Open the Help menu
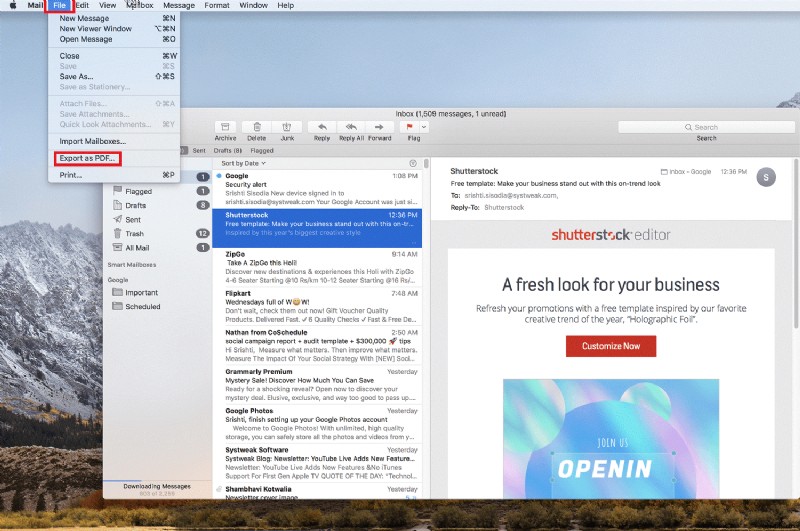Image resolution: width=800 pixels, height=531 pixels. tap(286, 5)
